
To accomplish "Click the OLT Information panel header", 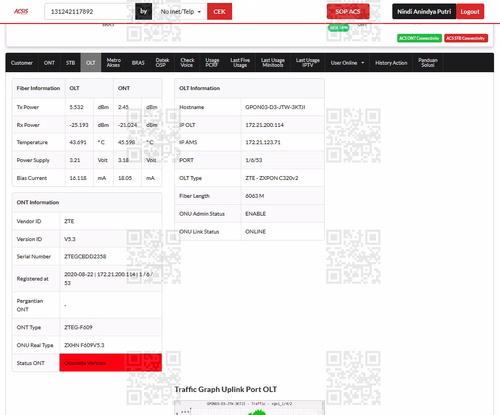I will click(x=249, y=88).
